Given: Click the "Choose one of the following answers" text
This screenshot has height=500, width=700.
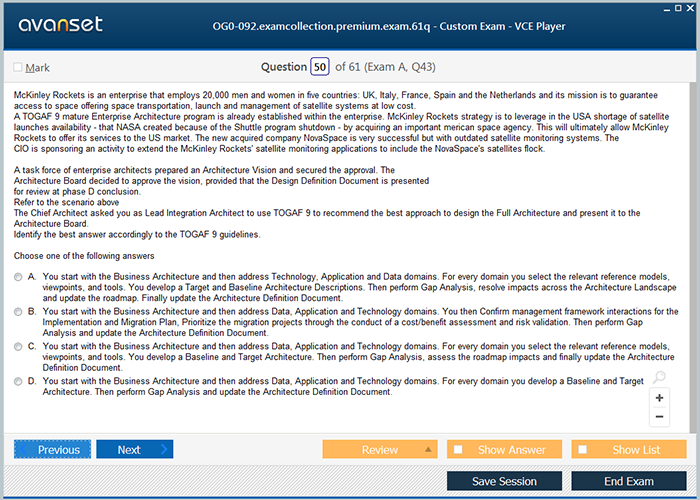Looking at the screenshot, I should tap(84, 256).
